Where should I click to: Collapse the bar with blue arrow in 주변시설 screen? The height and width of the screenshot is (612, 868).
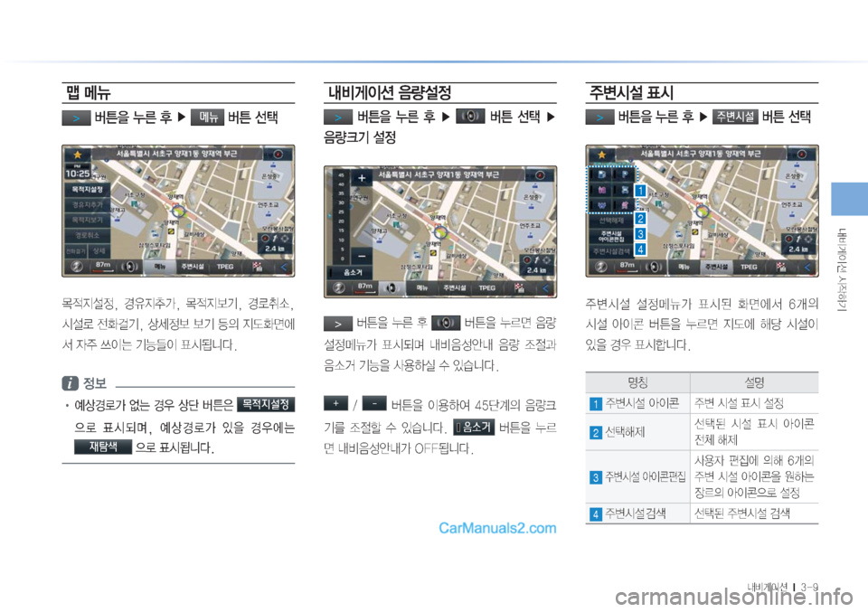pos(807,267)
